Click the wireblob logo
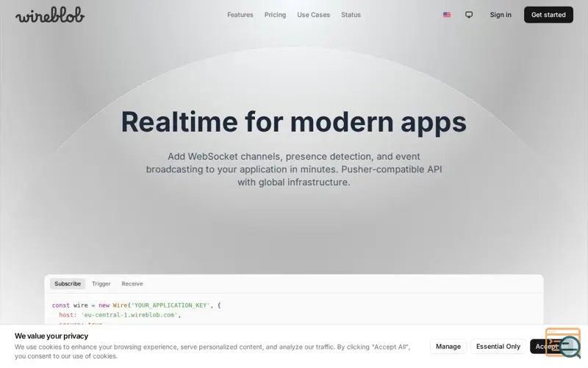 50,15
